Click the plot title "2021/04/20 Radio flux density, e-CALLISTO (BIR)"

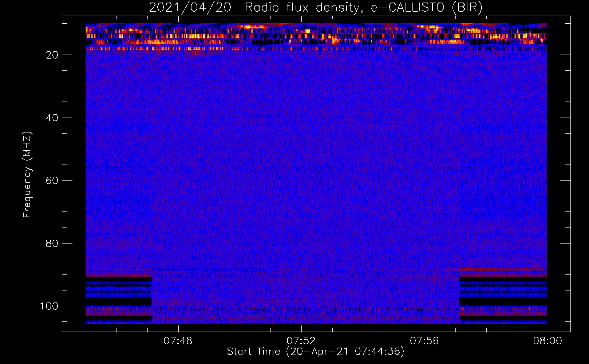(316, 8)
